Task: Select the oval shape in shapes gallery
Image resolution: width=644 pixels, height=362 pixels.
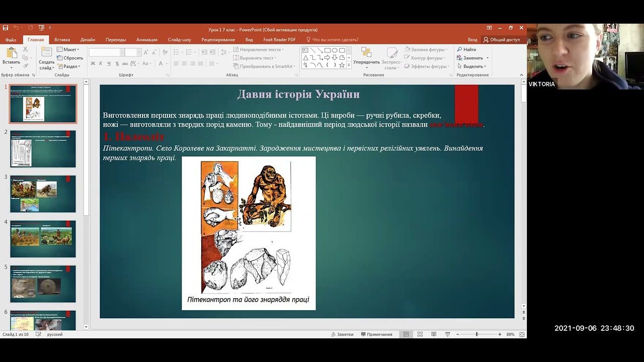Action: [x=335, y=50]
